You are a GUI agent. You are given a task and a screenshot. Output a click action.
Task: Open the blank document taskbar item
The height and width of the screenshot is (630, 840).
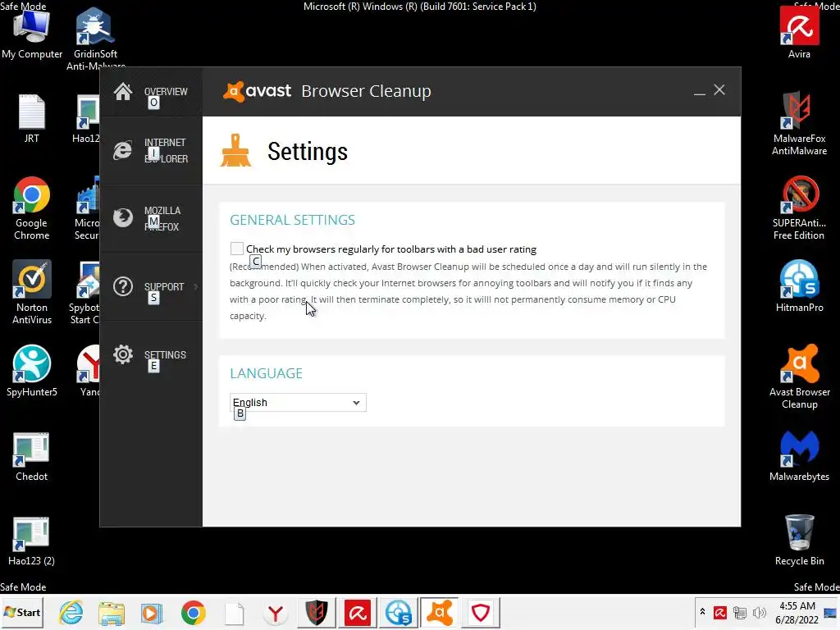(x=234, y=612)
